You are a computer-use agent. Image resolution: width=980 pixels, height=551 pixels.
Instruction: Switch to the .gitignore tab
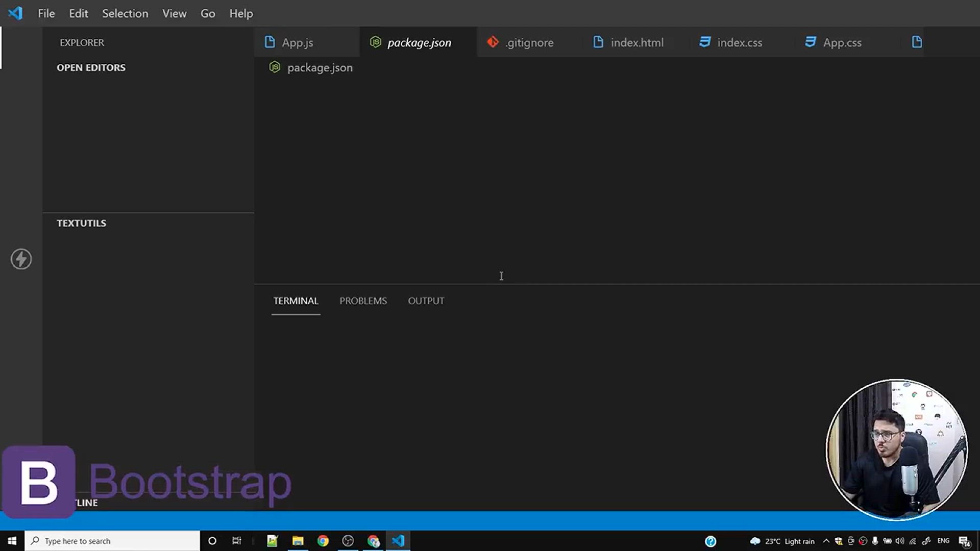[529, 42]
